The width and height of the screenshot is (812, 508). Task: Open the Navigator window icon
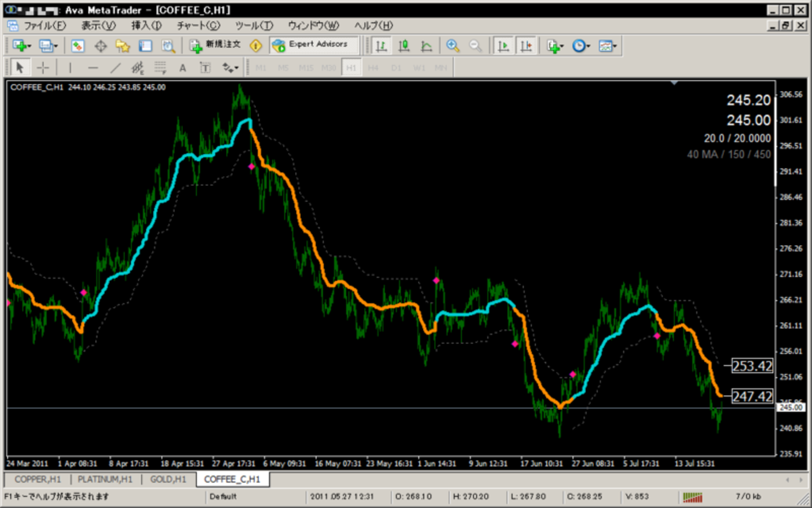pyautogui.click(x=122, y=46)
